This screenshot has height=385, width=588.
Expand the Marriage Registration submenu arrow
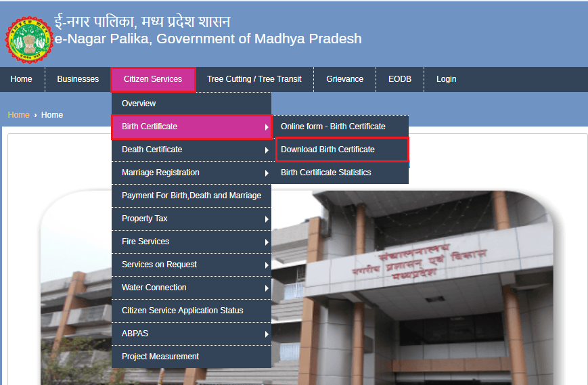[x=267, y=173]
